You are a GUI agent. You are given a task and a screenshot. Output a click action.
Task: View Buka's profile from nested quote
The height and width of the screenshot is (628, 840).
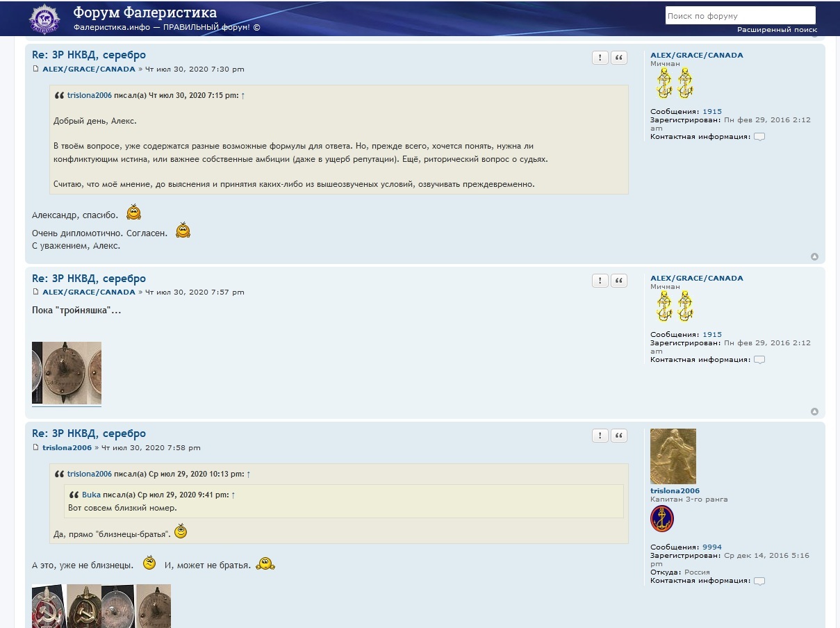pos(91,495)
